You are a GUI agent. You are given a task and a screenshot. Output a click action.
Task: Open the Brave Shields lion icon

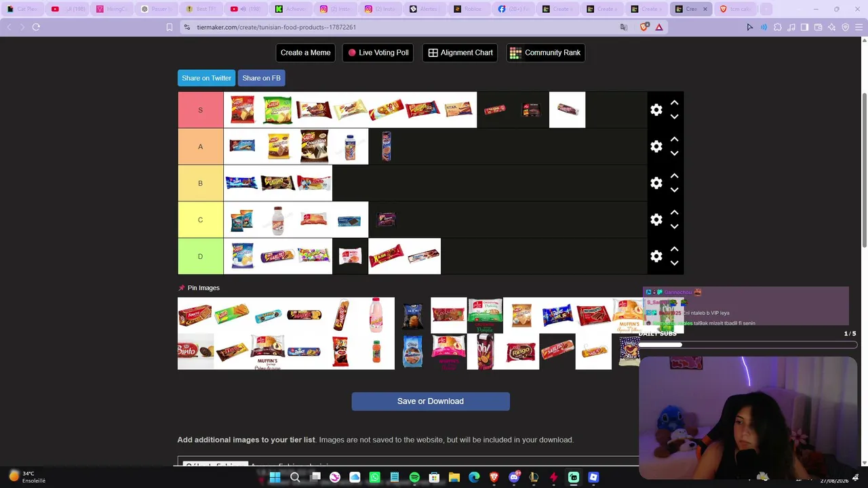coord(644,27)
